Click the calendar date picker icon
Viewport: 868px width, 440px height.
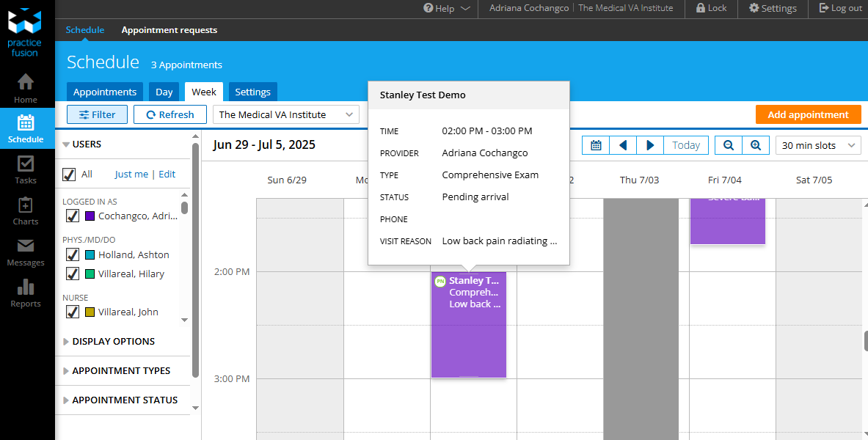click(x=596, y=145)
